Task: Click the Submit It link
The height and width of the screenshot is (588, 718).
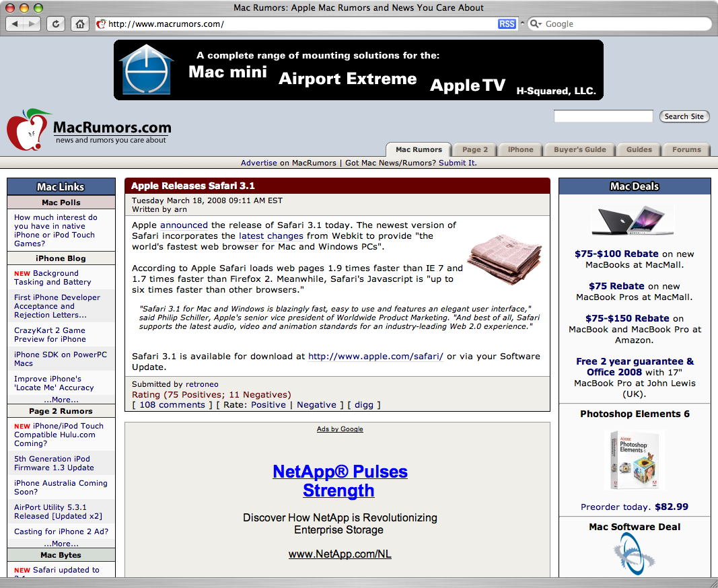Action: 457,163
